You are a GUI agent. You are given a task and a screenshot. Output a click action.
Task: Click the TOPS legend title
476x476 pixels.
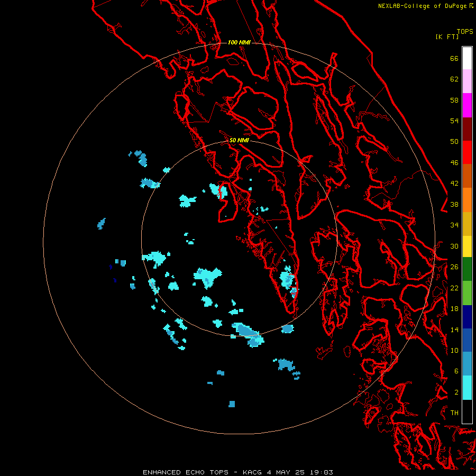[x=465, y=32]
